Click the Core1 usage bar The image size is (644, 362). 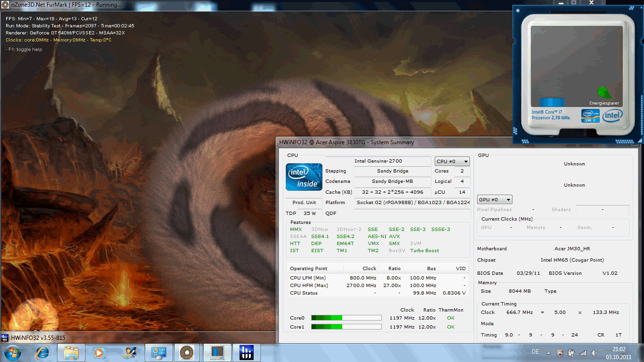click(x=346, y=327)
